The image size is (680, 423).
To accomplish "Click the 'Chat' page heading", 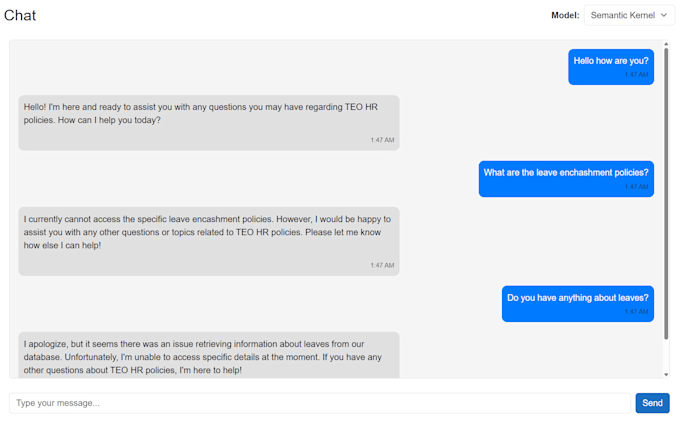I will tap(20, 15).
